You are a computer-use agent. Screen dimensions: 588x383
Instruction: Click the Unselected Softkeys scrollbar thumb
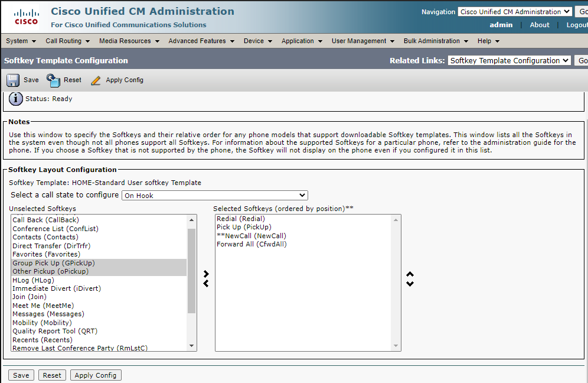pyautogui.click(x=192, y=271)
